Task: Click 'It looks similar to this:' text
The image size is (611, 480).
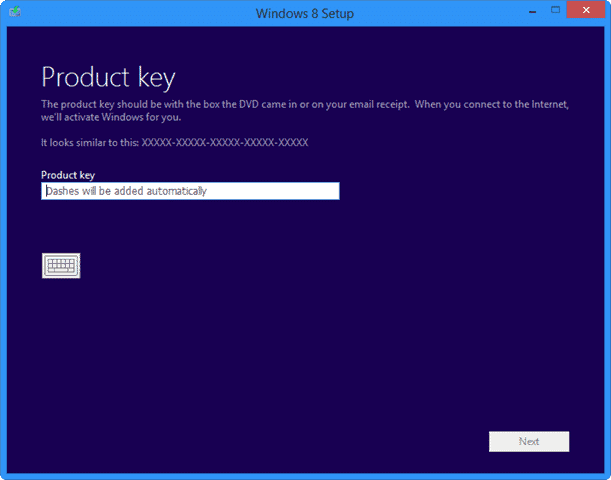Action: 90,143
